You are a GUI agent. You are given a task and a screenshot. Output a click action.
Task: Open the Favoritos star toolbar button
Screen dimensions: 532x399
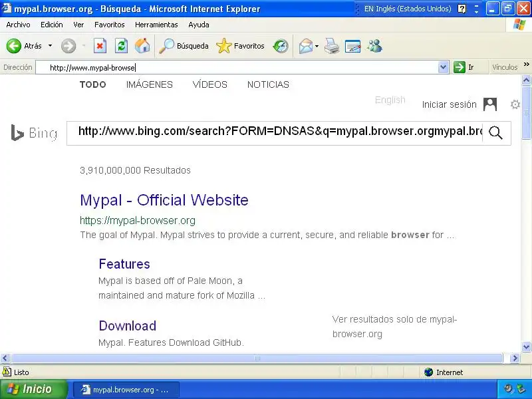point(240,46)
